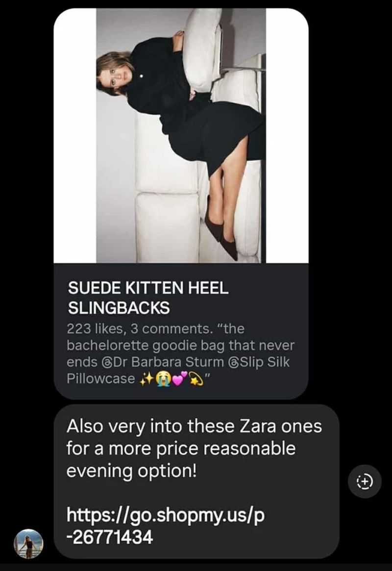Image resolution: width=392 pixels, height=571 pixels.
Task: Tap the add emoji reaction icon
Action: pyautogui.click(x=365, y=481)
